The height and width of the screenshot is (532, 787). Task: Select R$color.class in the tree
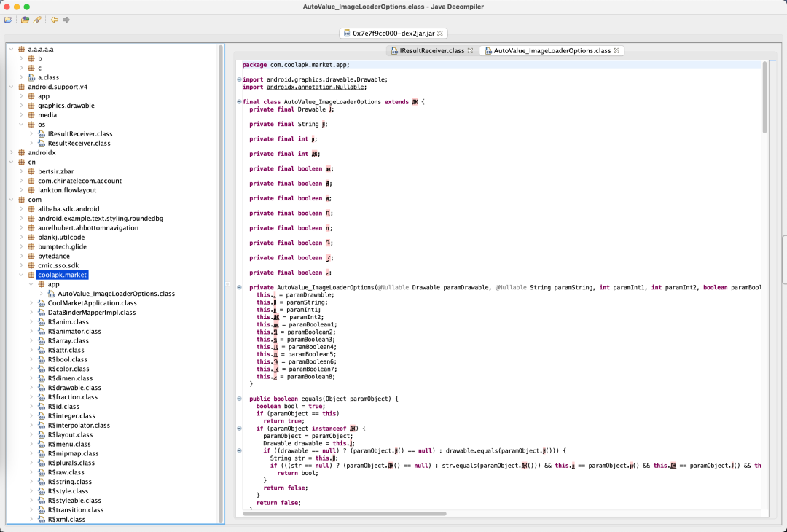[x=68, y=369]
